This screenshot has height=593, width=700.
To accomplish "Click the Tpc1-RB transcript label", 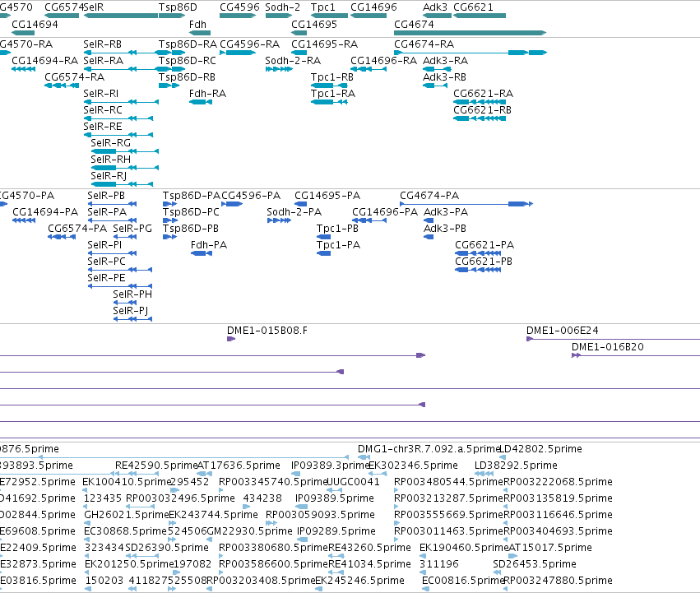I will 332,77.
